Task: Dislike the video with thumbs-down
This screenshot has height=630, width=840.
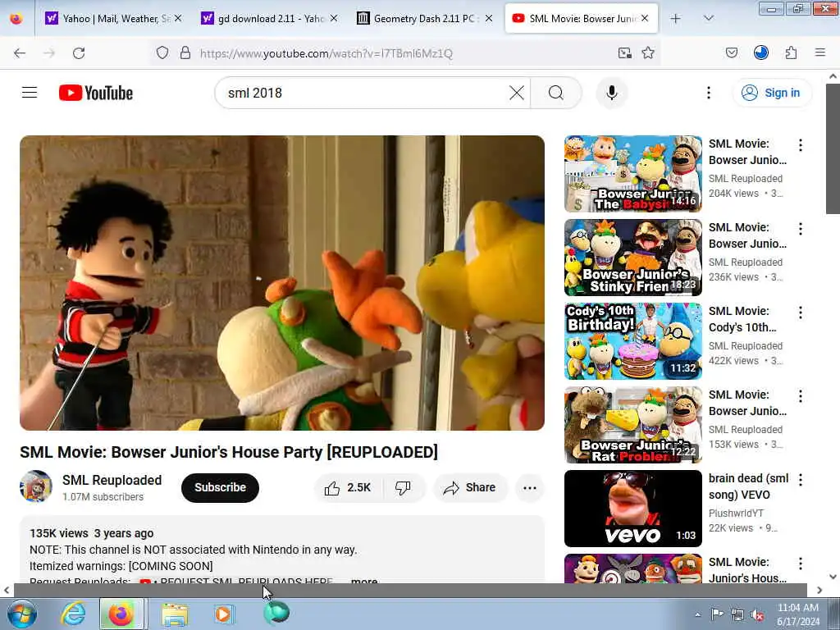Action: tap(404, 487)
